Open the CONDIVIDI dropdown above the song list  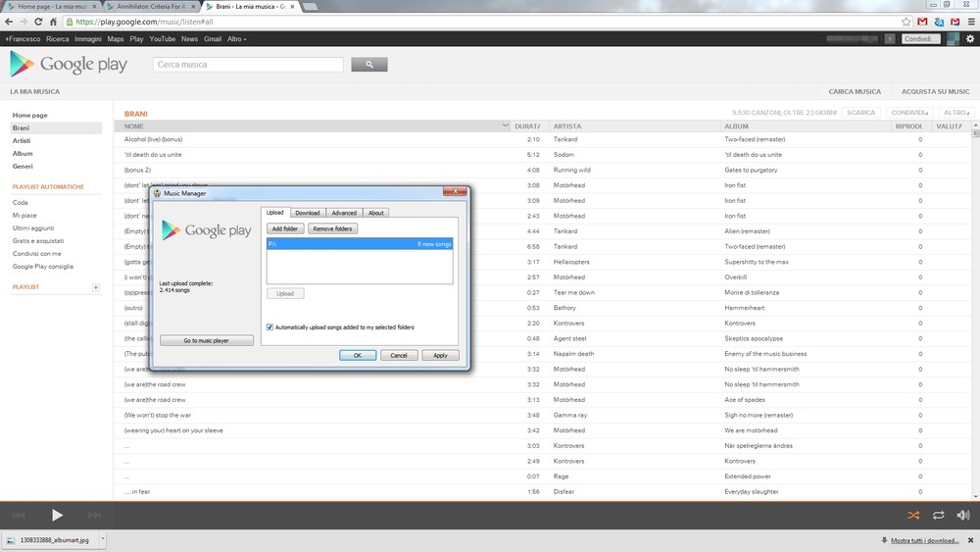coord(911,113)
